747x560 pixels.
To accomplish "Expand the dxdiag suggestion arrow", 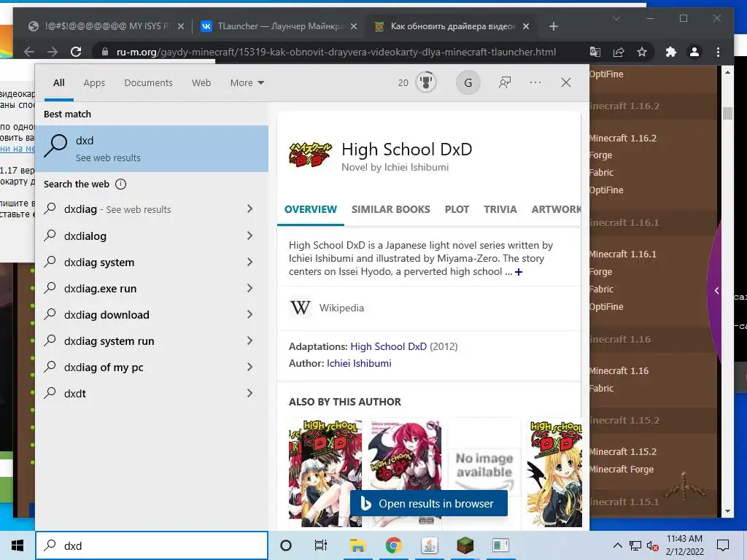I will click(x=249, y=209).
